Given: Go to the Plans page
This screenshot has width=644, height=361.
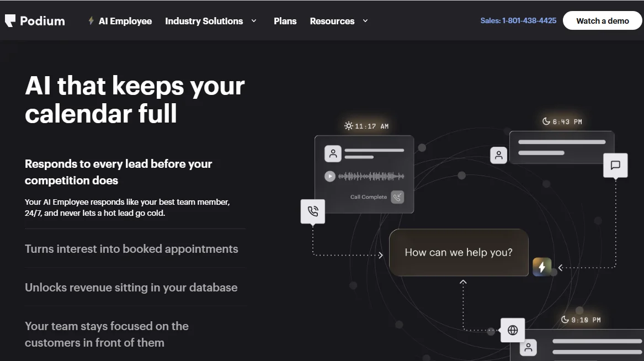Looking at the screenshot, I should 285,21.
